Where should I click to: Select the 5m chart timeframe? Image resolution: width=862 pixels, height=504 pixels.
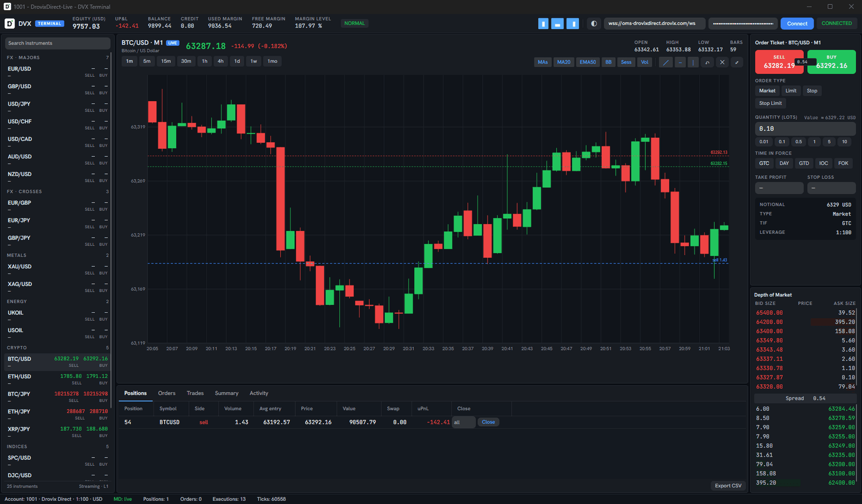pos(147,61)
